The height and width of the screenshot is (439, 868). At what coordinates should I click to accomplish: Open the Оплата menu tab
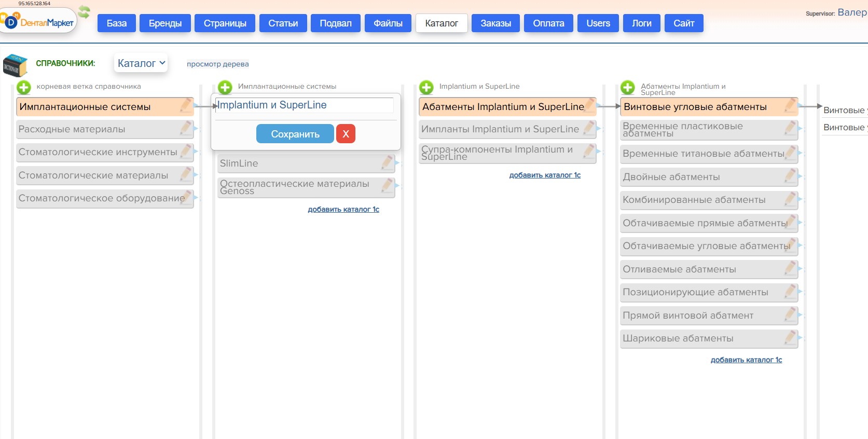tap(548, 23)
